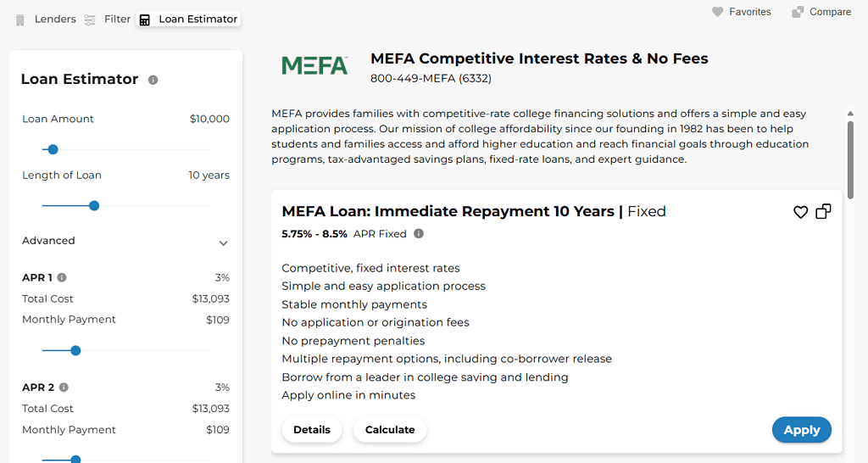Click the Favorites heart icon in header
868x463 pixels.
pyautogui.click(x=717, y=12)
